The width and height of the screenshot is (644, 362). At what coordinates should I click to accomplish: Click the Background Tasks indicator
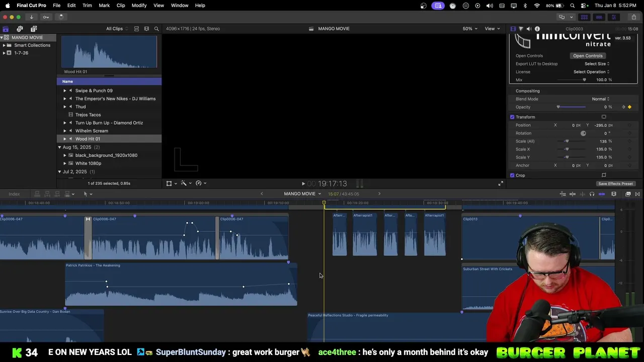(61, 17)
